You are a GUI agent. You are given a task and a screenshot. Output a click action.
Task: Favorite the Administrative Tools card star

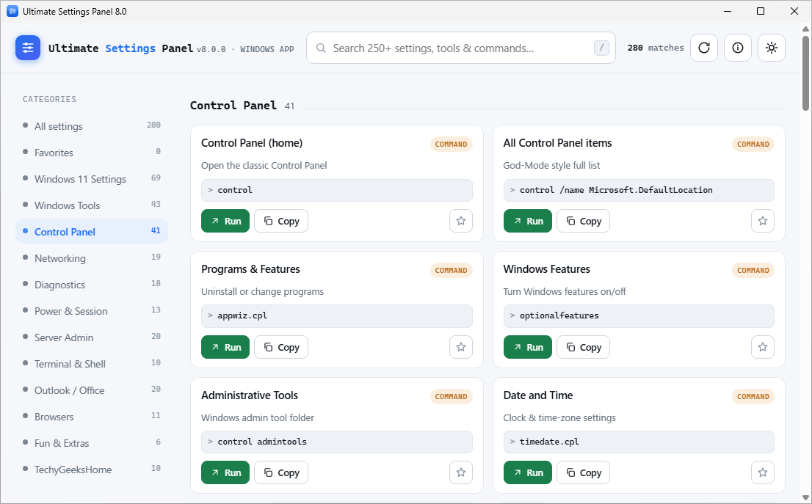(x=461, y=472)
